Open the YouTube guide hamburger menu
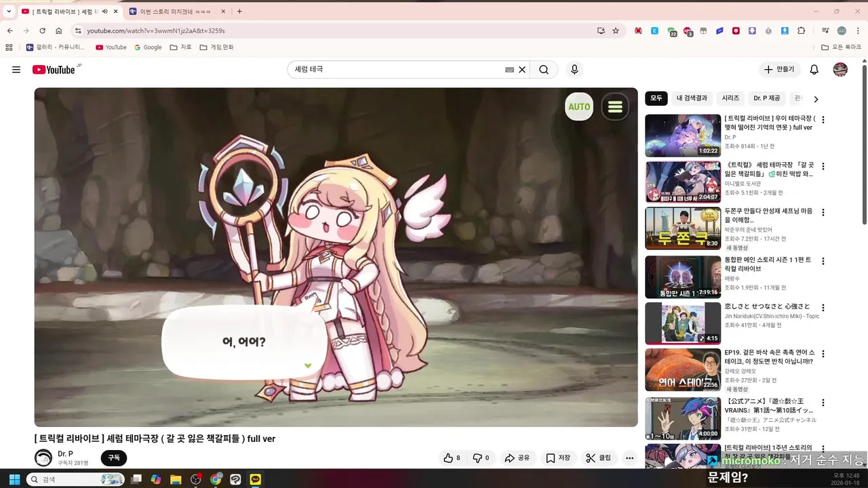The width and height of the screenshot is (868, 488). [x=16, y=70]
